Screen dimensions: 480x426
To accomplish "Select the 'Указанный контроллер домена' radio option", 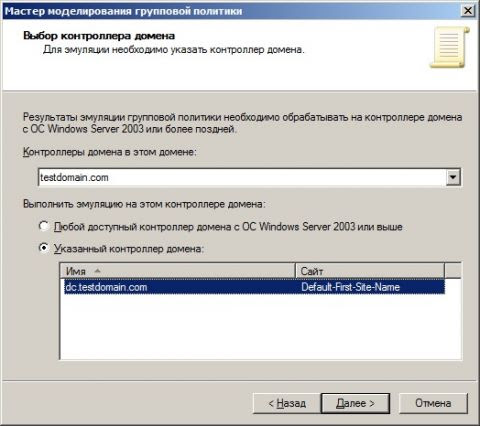I will (x=44, y=248).
